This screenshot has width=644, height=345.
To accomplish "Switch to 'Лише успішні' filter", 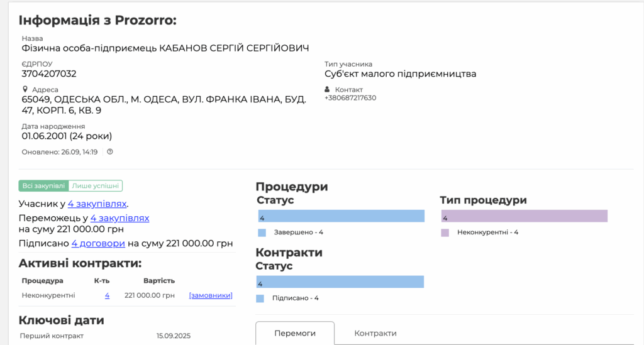I will click(95, 186).
